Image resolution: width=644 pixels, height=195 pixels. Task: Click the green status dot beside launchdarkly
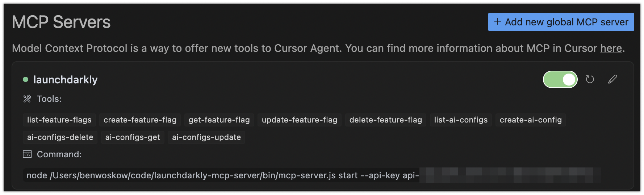tap(25, 79)
